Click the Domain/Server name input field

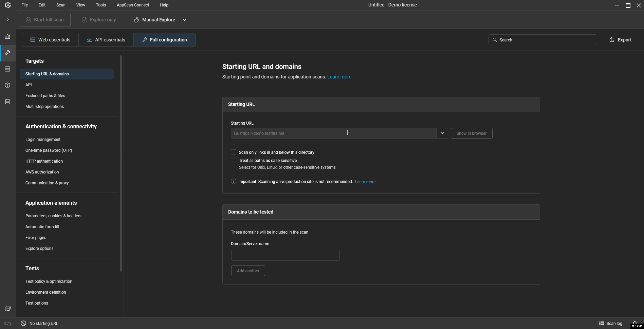[285, 255]
